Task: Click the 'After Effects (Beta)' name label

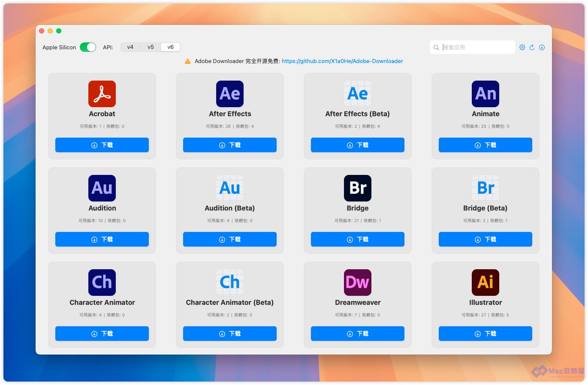Action: (358, 114)
